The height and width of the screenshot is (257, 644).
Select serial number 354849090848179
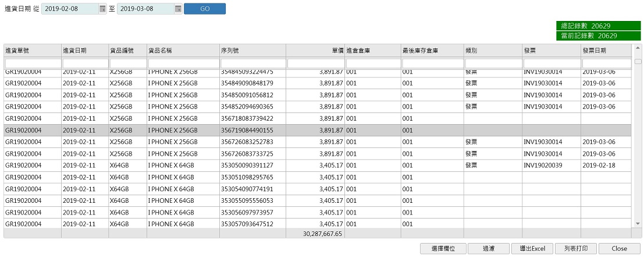pos(247,83)
